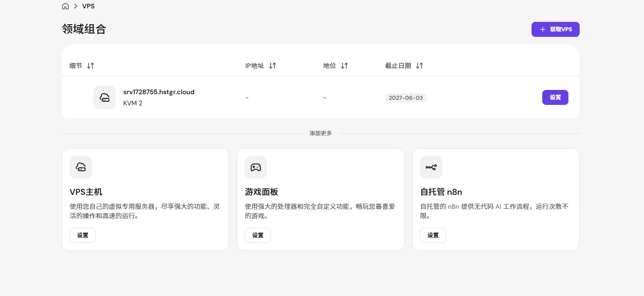Click 设置 button on 自托管 n8n card
644x296 pixels.
click(x=433, y=235)
